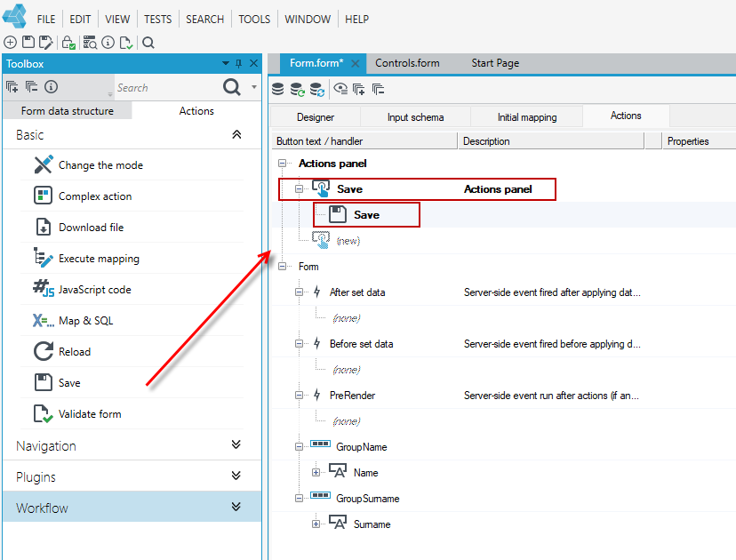Switch to the Start Page tab
Screen dimensions: 736x560
(x=495, y=63)
